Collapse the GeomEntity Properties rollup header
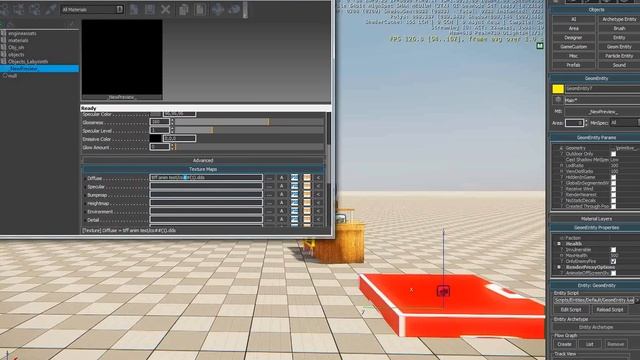Viewport: 640px width, 360px height. [x=596, y=227]
